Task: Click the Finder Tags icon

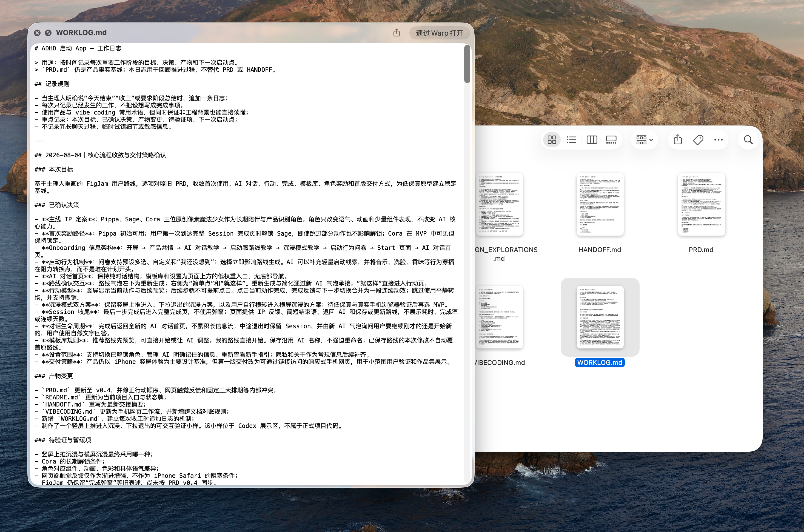Action: 698,140
